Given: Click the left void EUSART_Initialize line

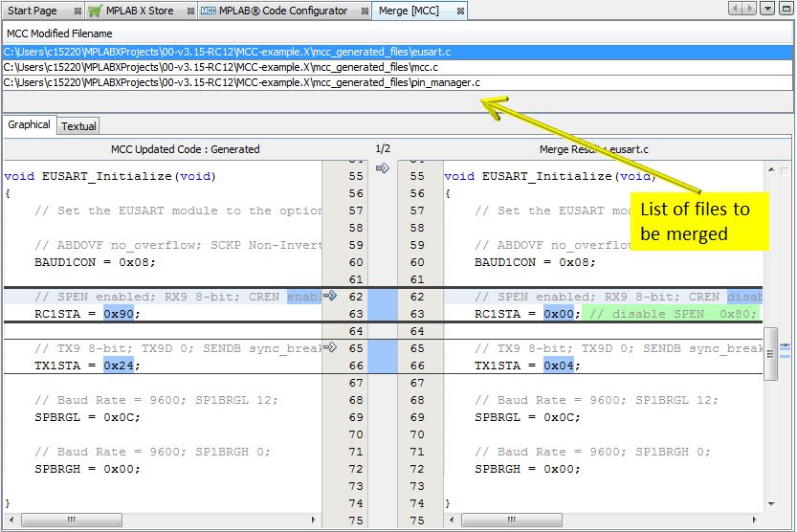Looking at the screenshot, I should (110, 176).
